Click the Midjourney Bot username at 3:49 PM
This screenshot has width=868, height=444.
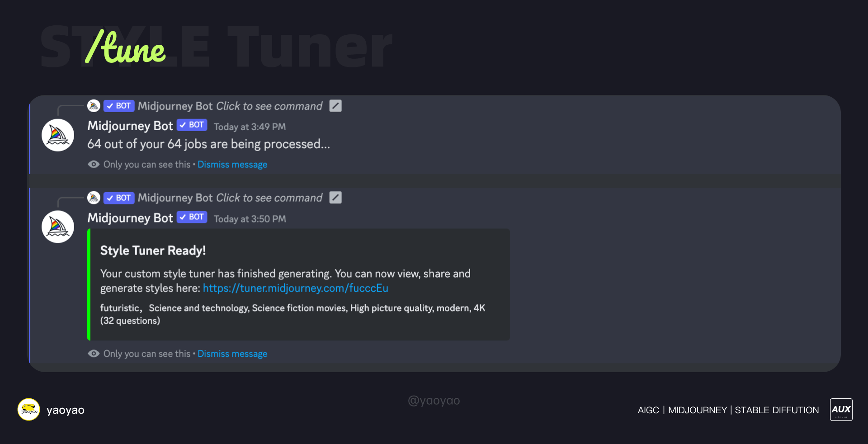pos(130,126)
